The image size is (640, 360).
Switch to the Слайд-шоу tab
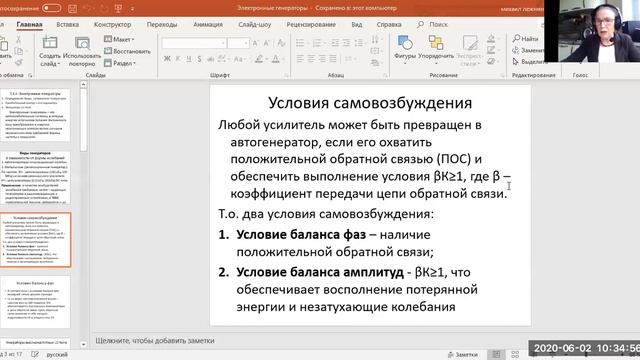(x=255, y=24)
